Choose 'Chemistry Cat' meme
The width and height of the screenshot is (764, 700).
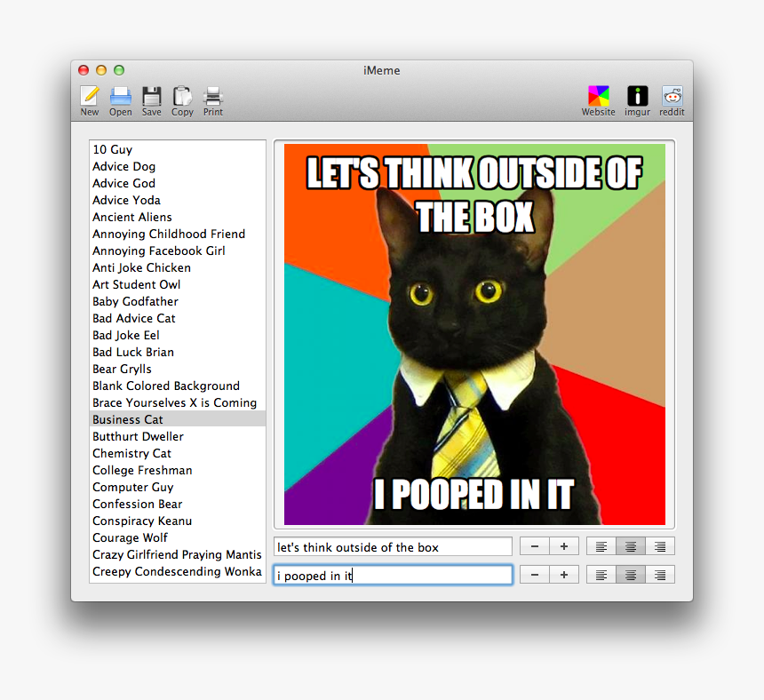[x=178, y=454]
